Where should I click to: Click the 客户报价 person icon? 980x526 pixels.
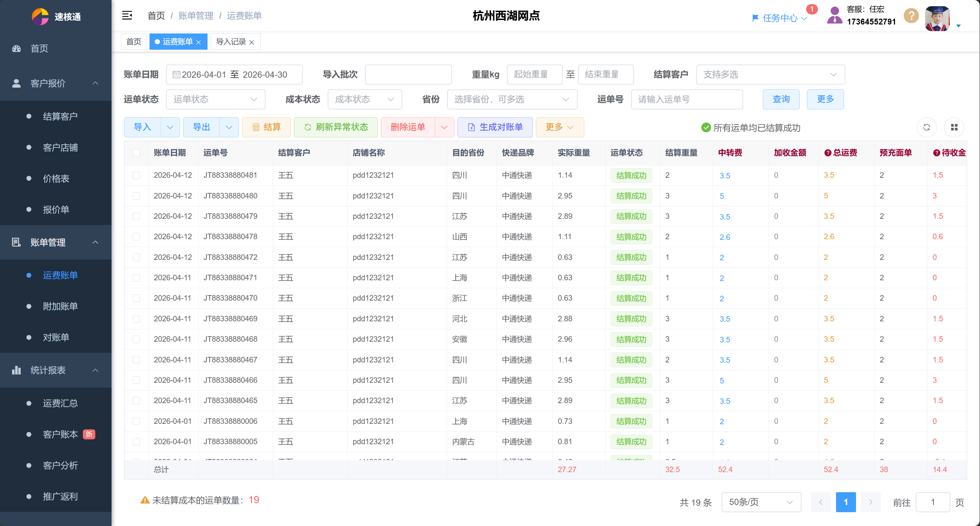point(16,83)
